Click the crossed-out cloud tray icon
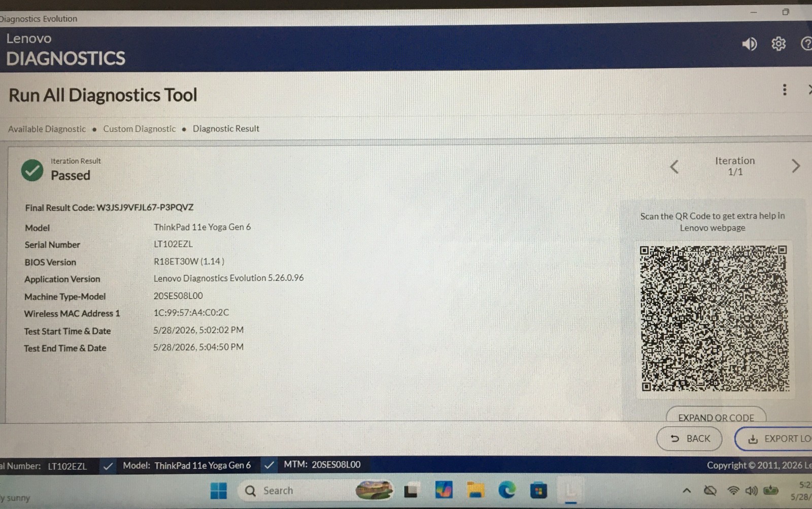The image size is (812, 509). point(710,491)
